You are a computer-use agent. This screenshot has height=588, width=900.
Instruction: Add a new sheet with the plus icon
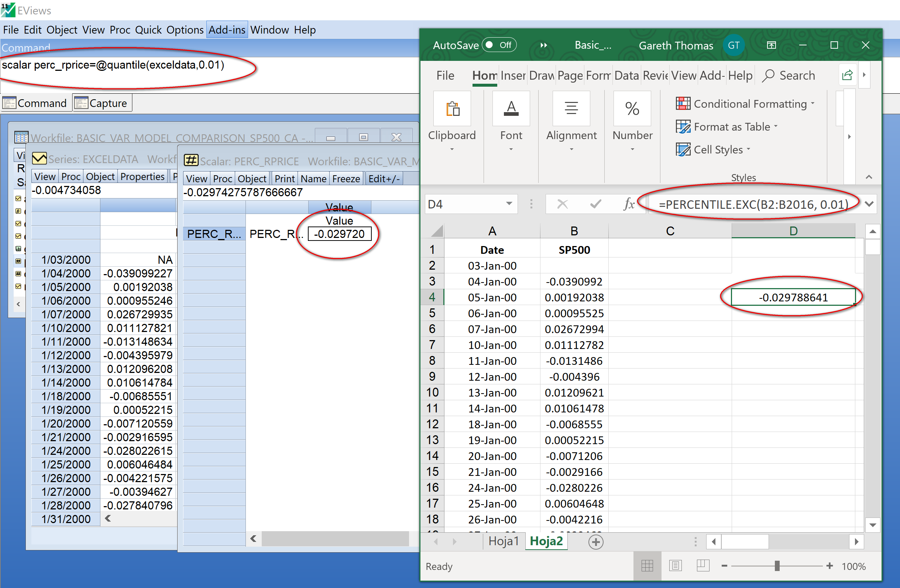[x=595, y=542]
